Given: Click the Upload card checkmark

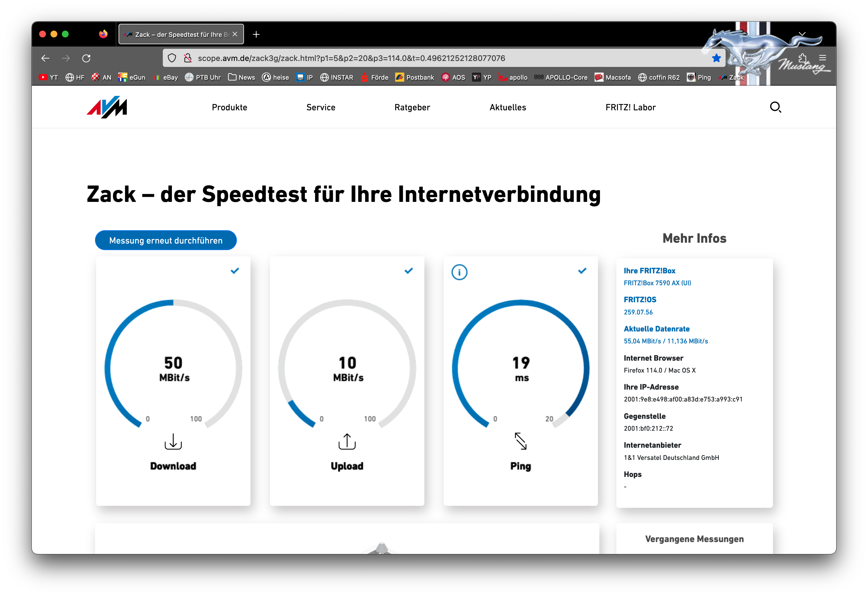Looking at the screenshot, I should [x=408, y=271].
